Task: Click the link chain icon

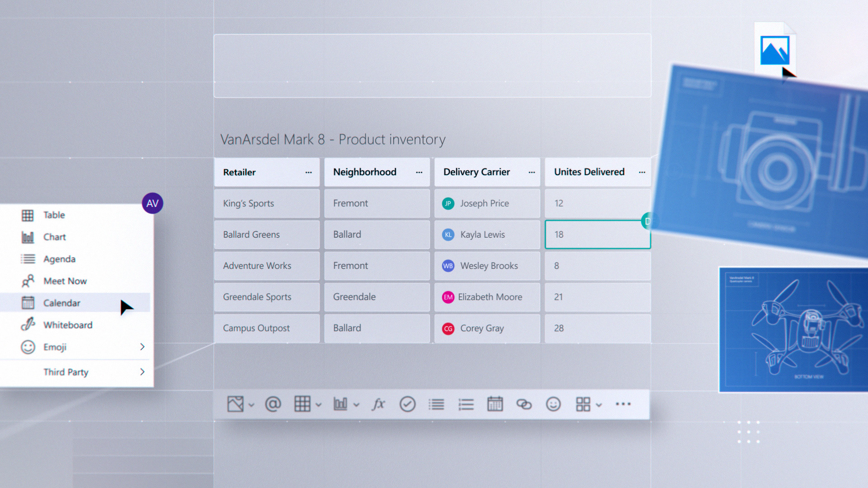Action: click(x=524, y=404)
